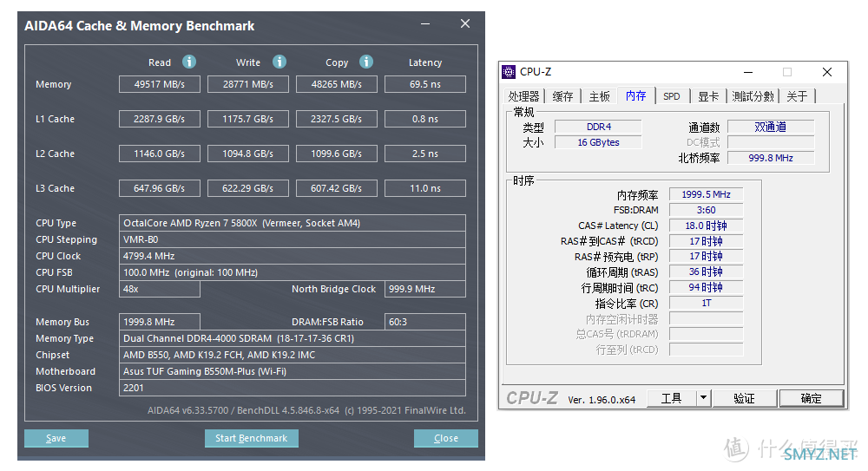Click the Memory Copy value 48265 MB/s
868x471 pixels.
coord(337,84)
